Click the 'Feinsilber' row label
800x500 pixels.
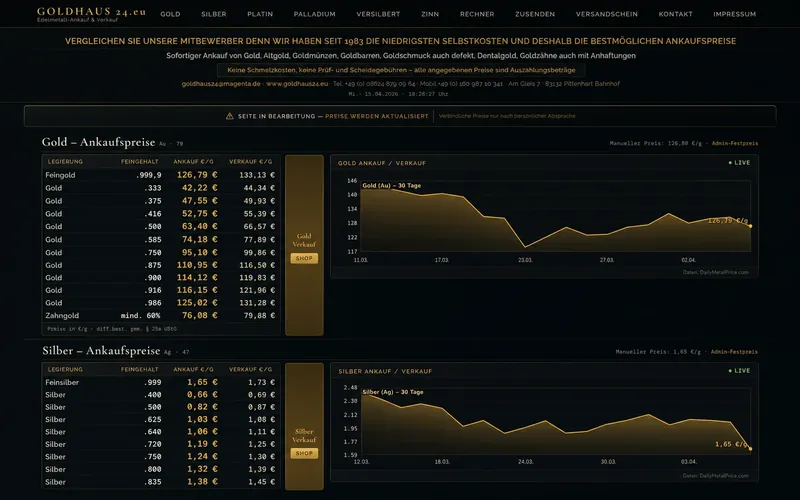point(62,382)
